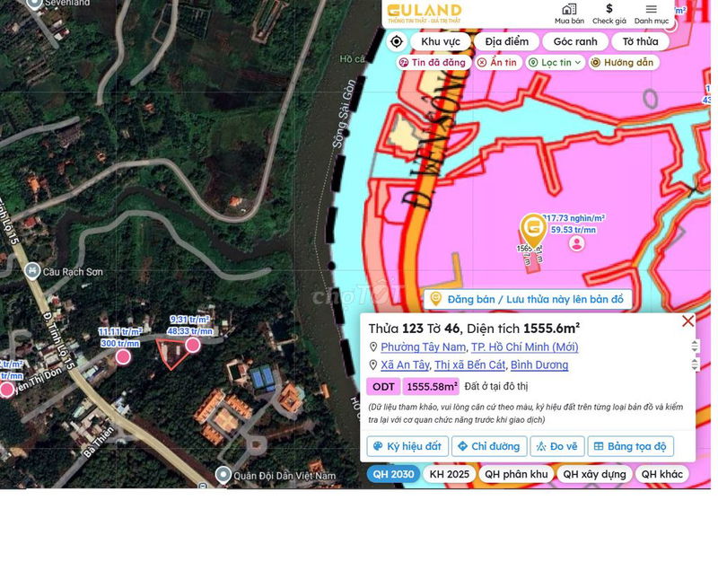The height and width of the screenshot is (588, 718).
Task: Select the QH phân khu tab
Action: point(515,474)
